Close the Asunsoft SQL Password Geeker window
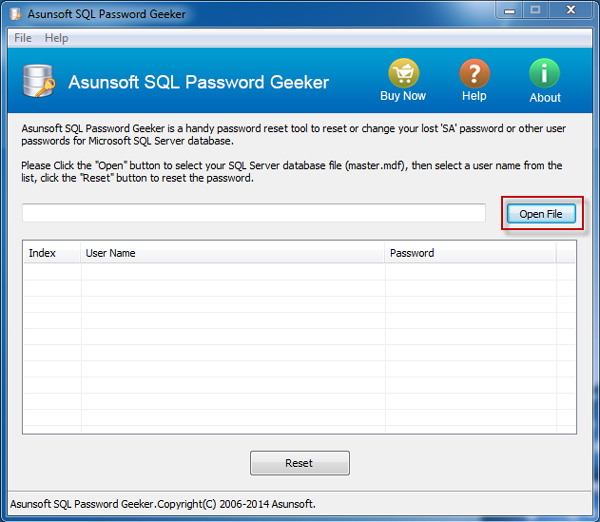Image resolution: width=600 pixels, height=522 pixels. tap(571, 10)
